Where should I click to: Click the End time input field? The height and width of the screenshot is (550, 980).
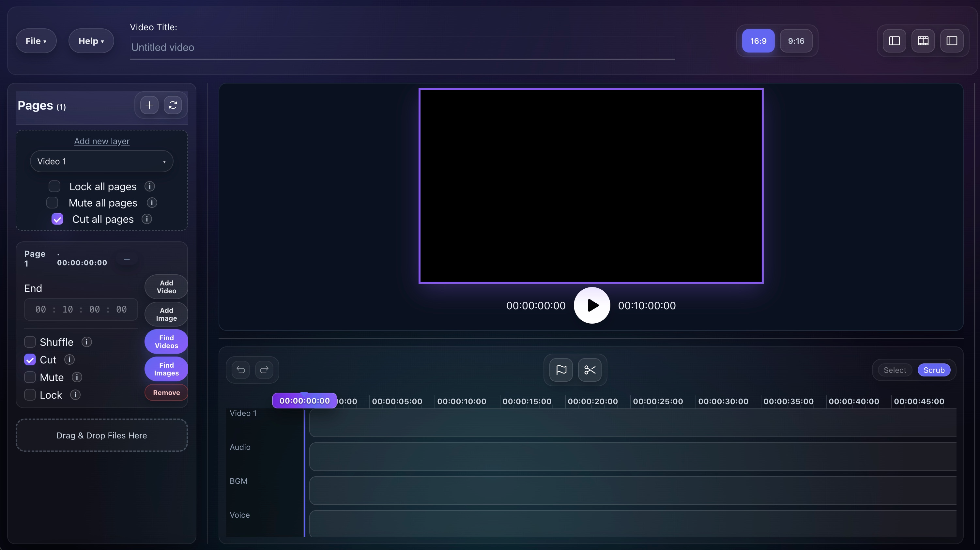click(x=81, y=309)
